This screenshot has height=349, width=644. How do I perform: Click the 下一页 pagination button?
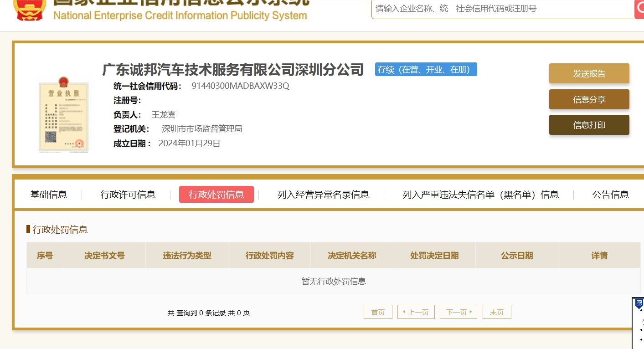[459, 312]
